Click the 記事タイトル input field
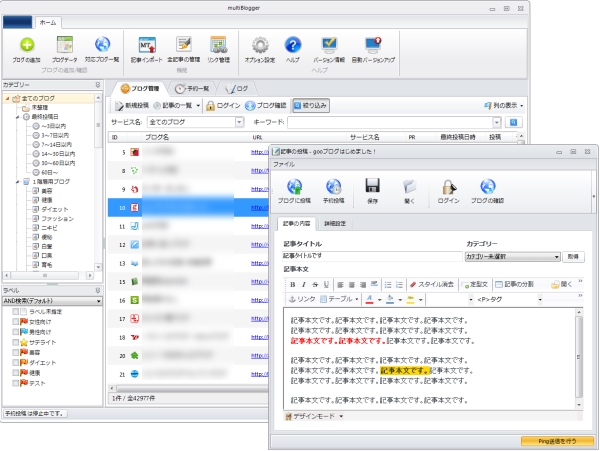 372,256
